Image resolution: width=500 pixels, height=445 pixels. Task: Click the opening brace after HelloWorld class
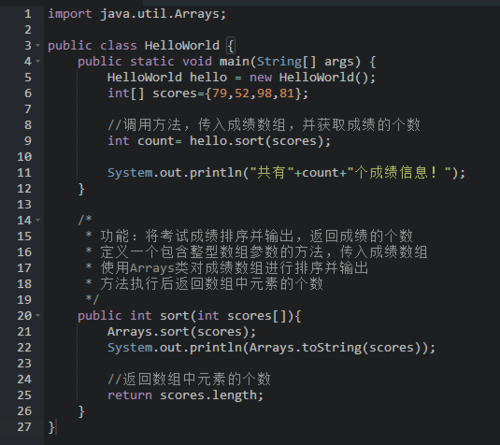231,46
